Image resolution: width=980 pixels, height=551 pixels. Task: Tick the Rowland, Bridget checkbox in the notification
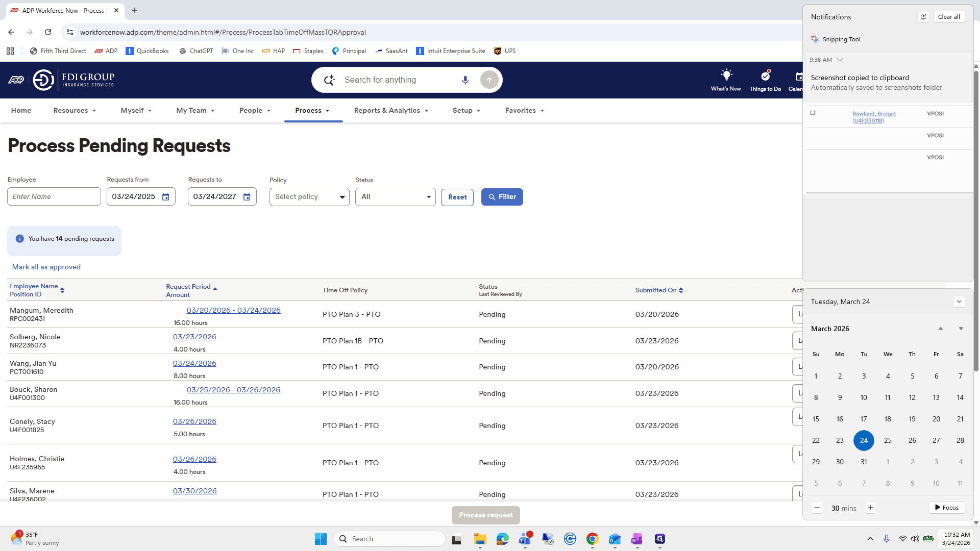click(813, 113)
